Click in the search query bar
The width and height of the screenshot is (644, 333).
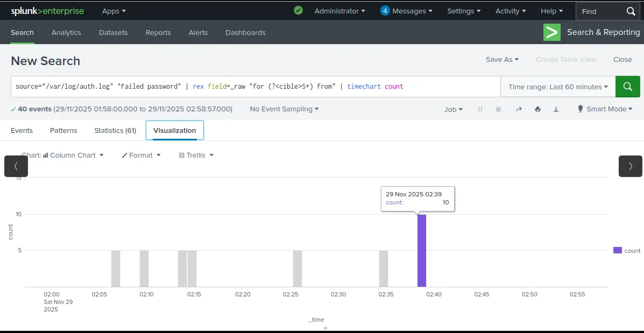[x=256, y=87]
